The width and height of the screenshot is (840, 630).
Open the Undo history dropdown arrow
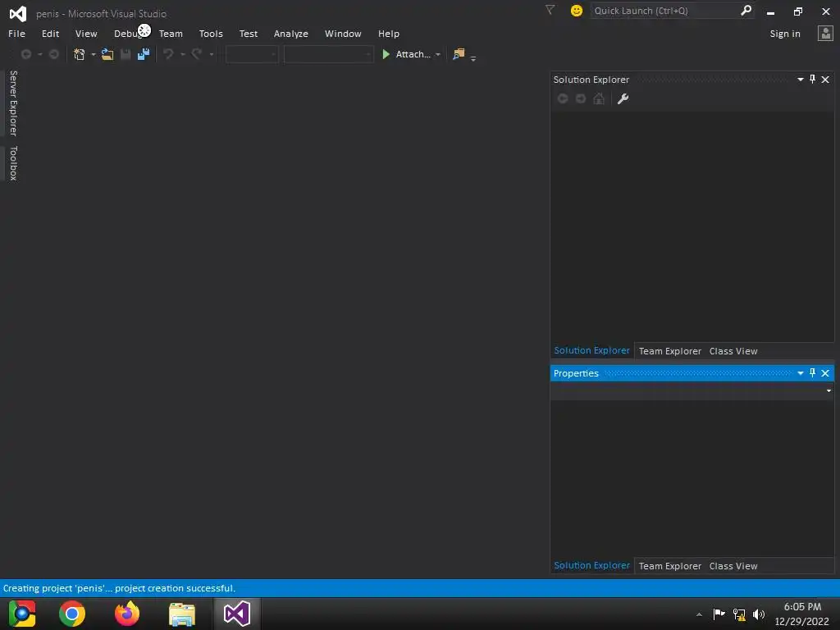click(x=183, y=55)
